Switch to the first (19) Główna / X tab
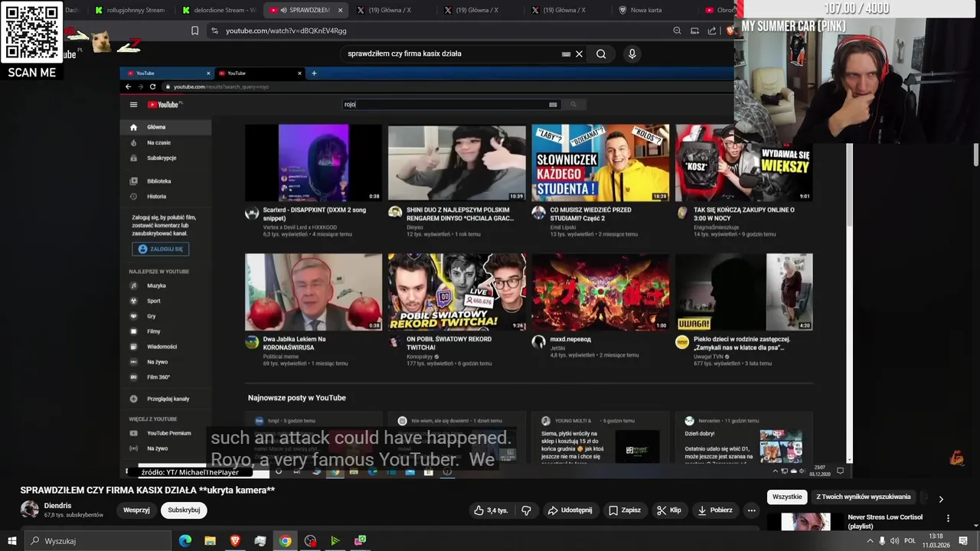 click(x=390, y=10)
